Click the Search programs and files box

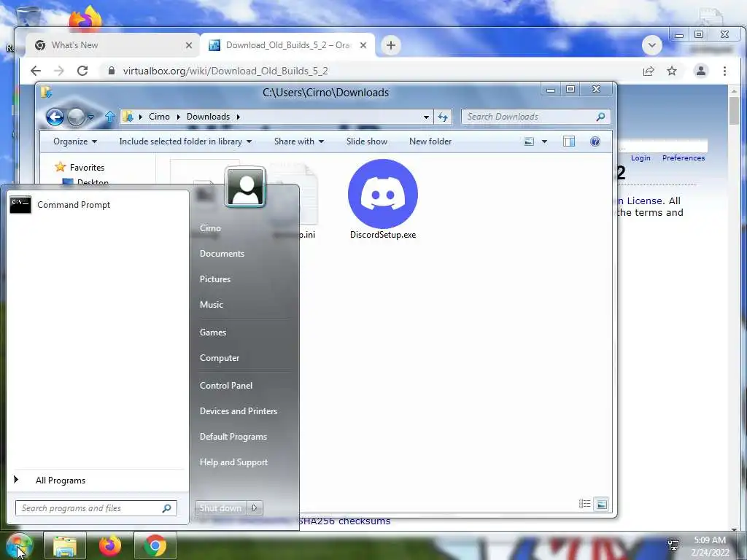tap(96, 508)
